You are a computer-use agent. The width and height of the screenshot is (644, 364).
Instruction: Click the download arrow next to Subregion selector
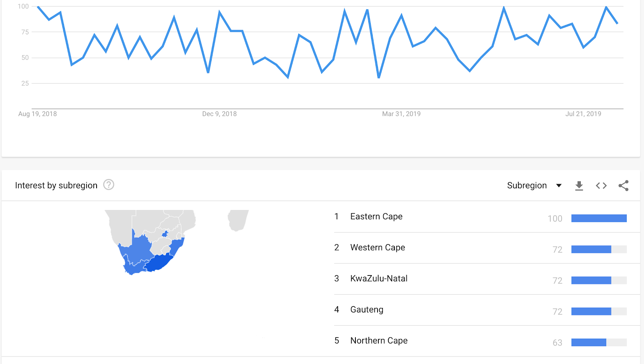click(579, 185)
